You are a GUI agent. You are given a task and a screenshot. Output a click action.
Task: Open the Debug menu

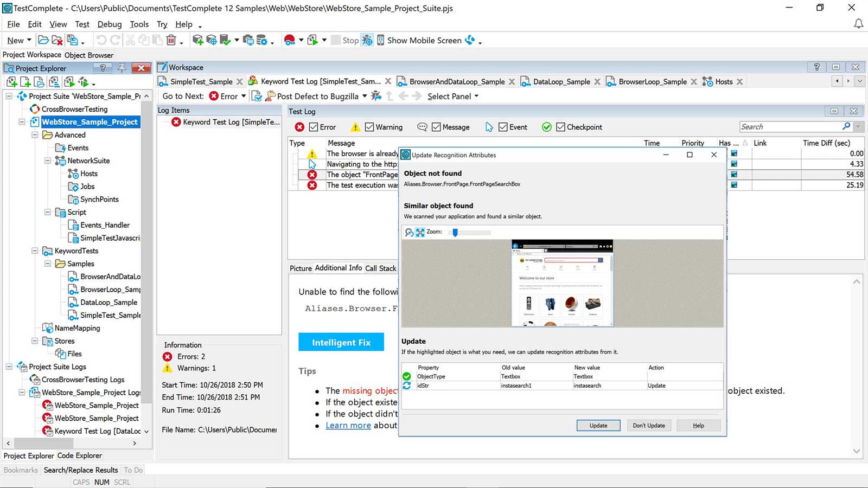click(109, 24)
